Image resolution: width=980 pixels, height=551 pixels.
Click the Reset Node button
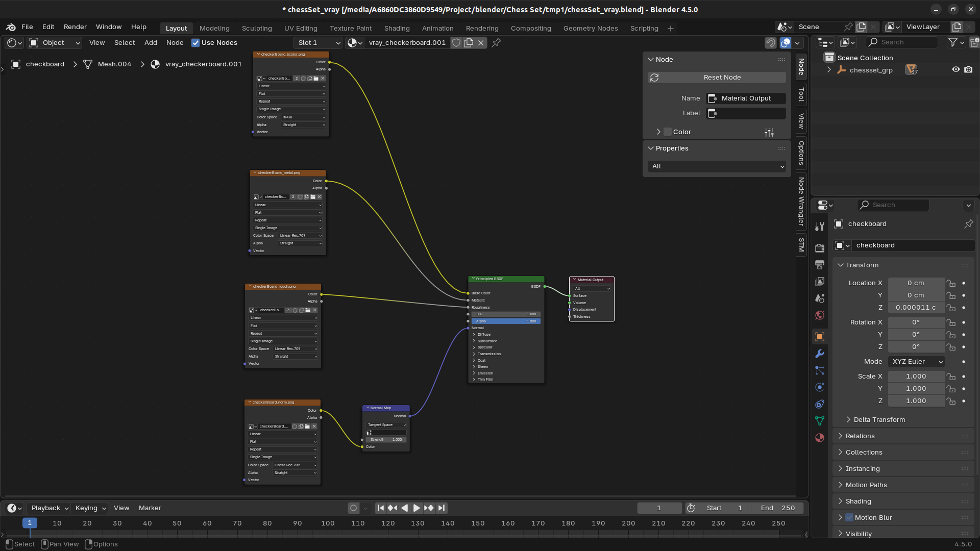point(717,78)
